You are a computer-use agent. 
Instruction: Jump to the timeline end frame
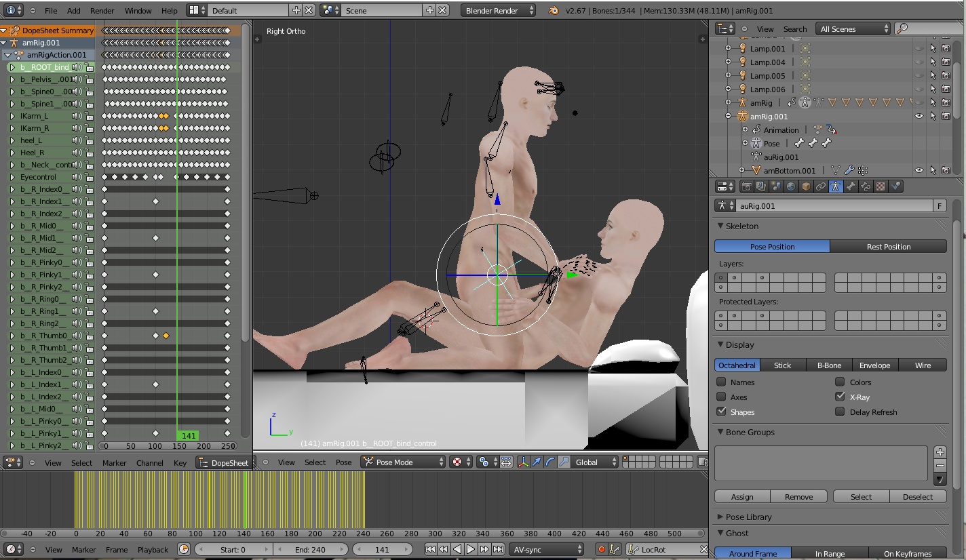tap(498, 549)
